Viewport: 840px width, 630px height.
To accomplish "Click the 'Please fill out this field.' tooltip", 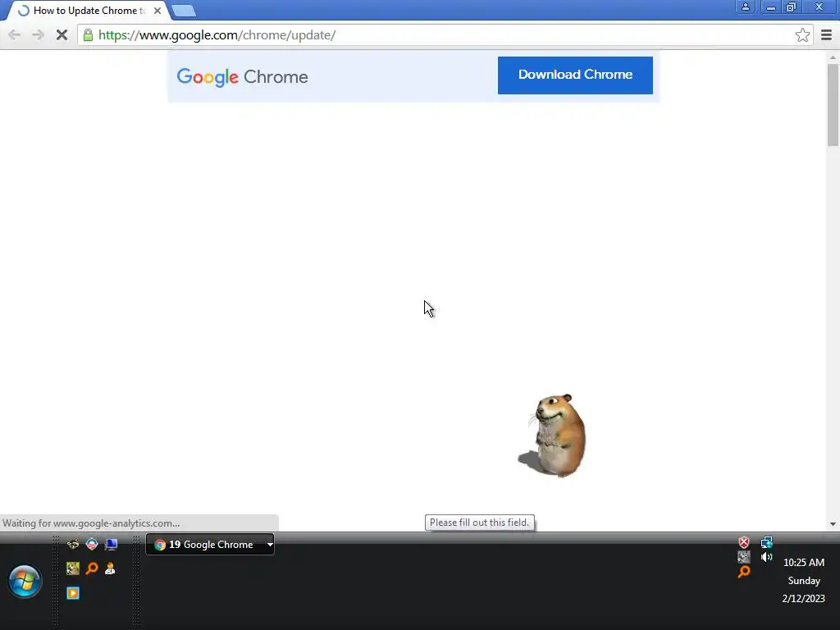I will pyautogui.click(x=479, y=523).
